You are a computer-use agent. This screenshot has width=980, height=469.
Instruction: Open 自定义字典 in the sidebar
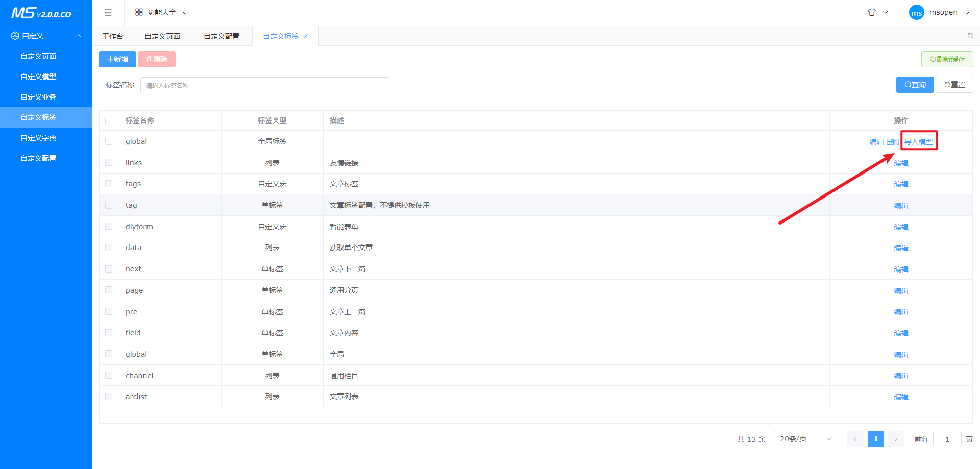[x=38, y=138]
